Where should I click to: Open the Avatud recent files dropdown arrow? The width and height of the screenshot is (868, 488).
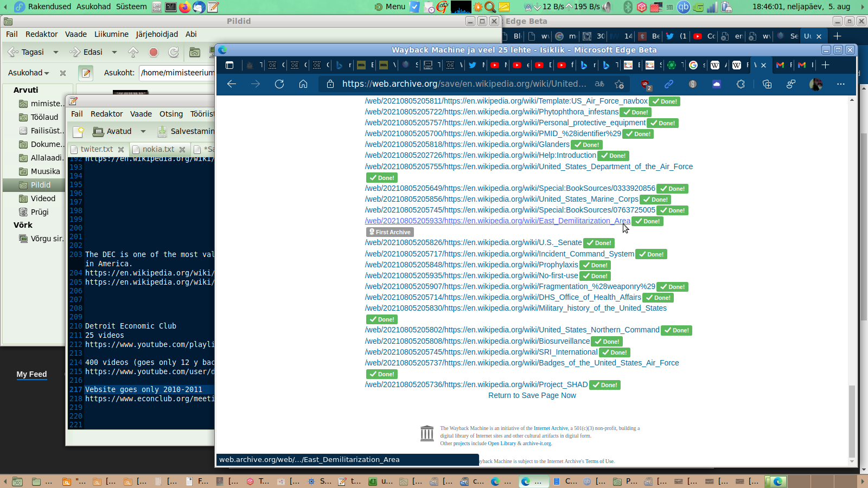143,131
